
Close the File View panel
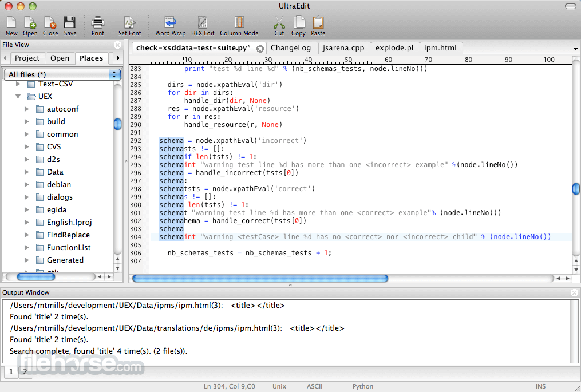[118, 45]
